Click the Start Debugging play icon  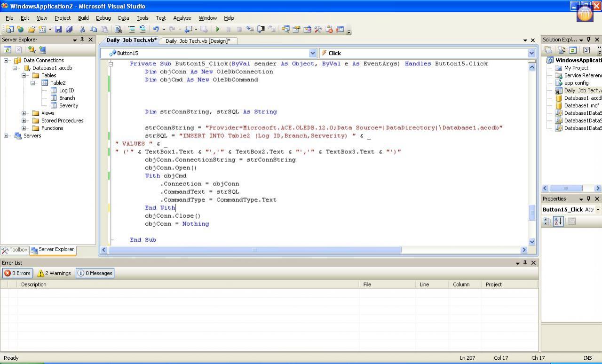point(218,29)
